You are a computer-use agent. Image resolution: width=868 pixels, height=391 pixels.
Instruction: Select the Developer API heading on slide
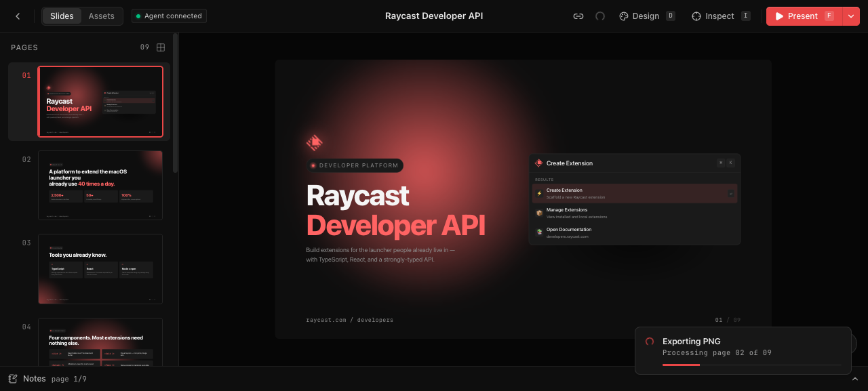[396, 226]
